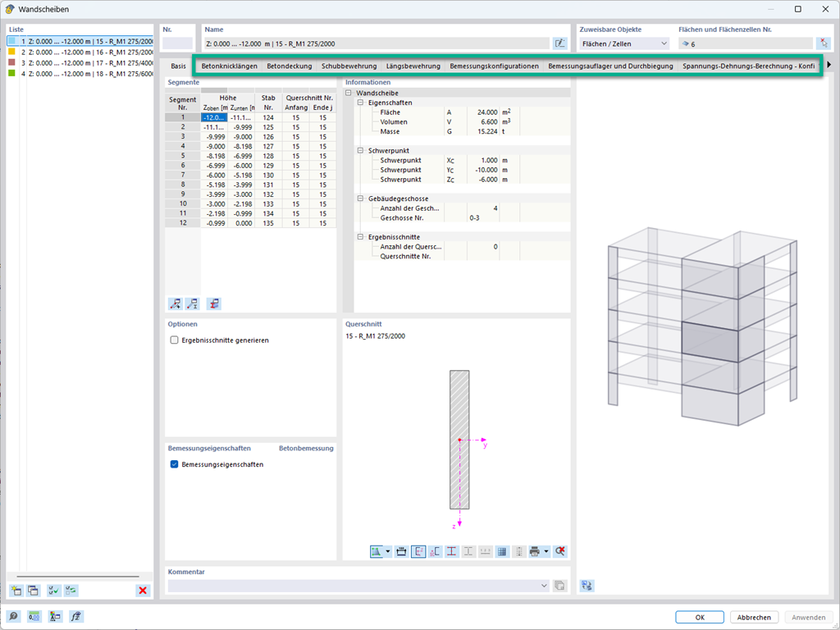
Task: Toggle the shear center C-section icon
Action: click(x=435, y=551)
